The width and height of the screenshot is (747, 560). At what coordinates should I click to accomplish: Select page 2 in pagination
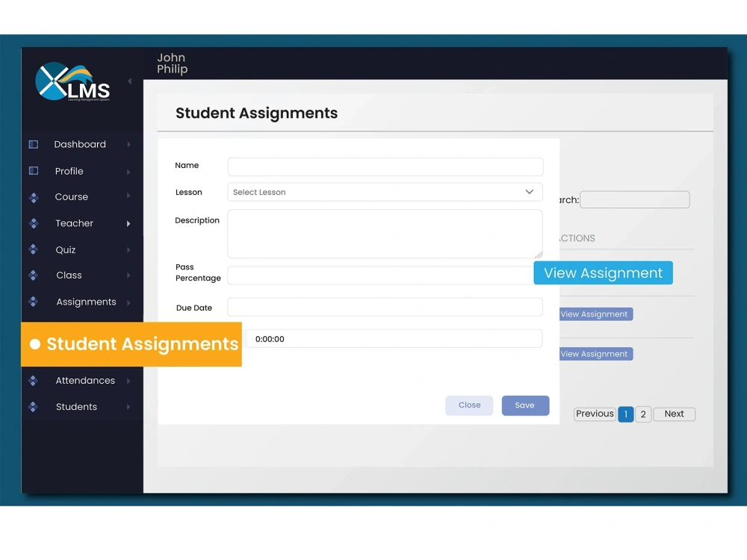(643, 414)
